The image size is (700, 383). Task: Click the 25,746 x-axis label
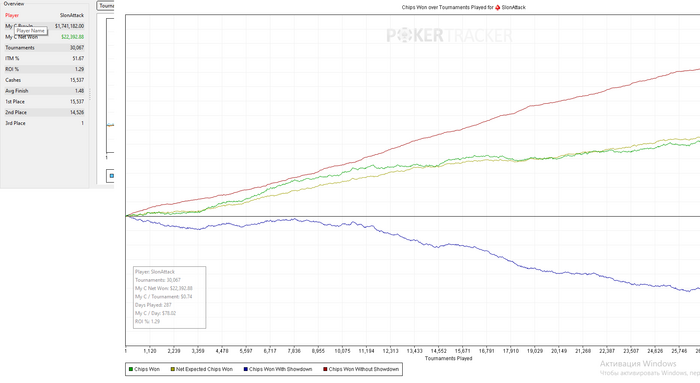[679, 351]
